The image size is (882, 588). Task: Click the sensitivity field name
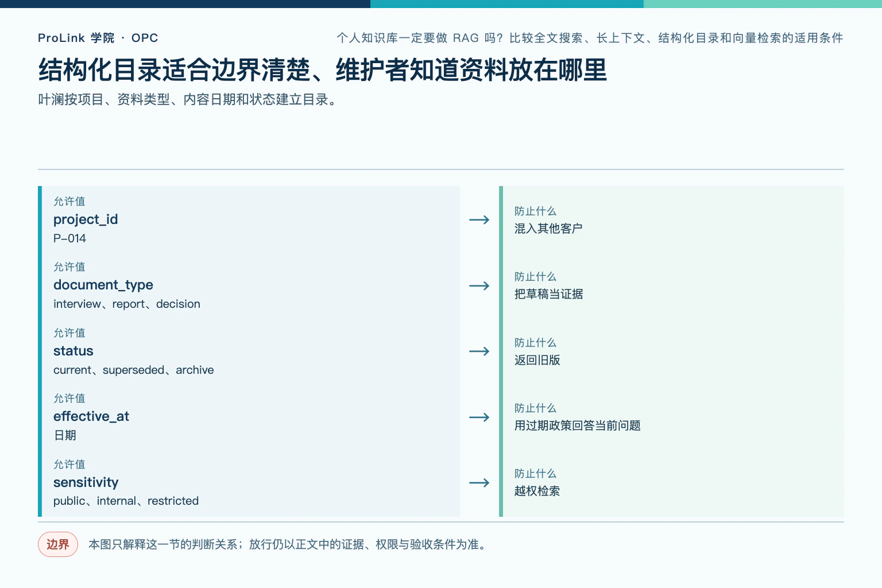pyautogui.click(x=86, y=482)
